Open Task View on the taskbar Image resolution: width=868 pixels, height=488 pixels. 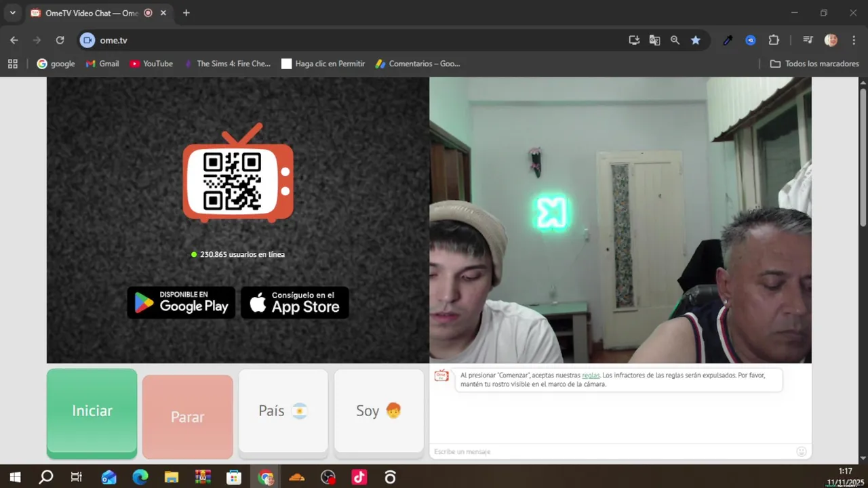click(x=77, y=477)
